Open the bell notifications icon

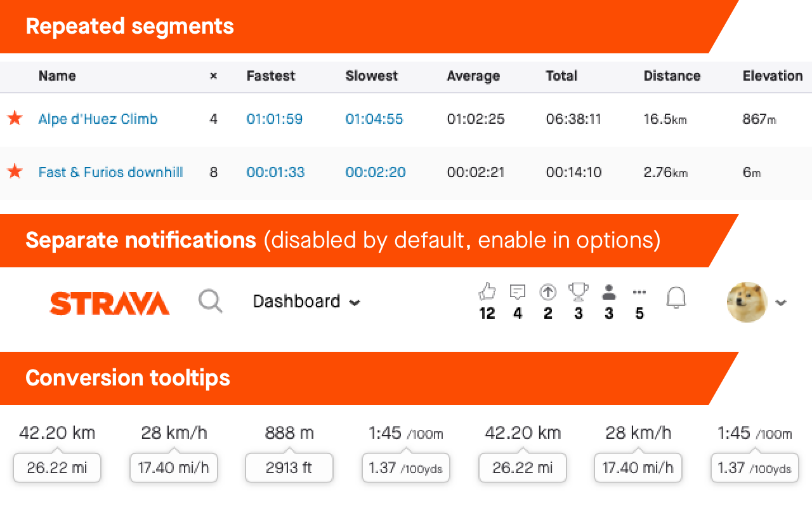pos(676,297)
